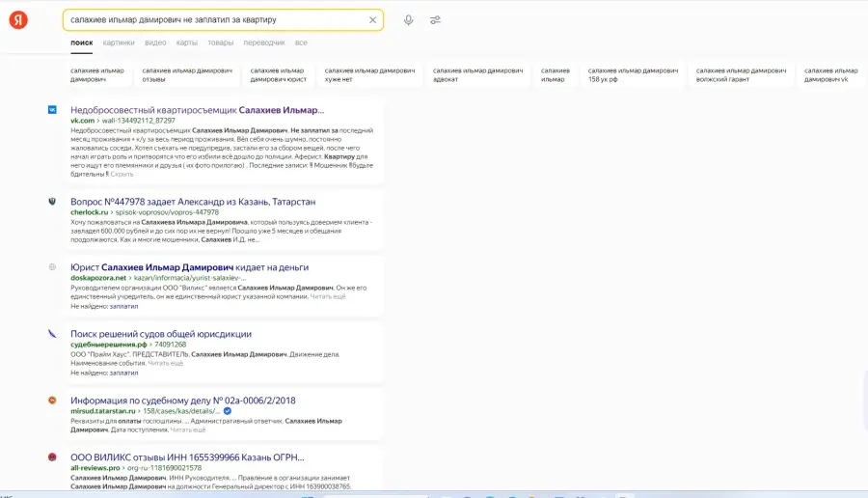Screen dimensions: 868x498
Task: Choose suggestion chip ending with 'отзывы'
Action: click(187, 74)
